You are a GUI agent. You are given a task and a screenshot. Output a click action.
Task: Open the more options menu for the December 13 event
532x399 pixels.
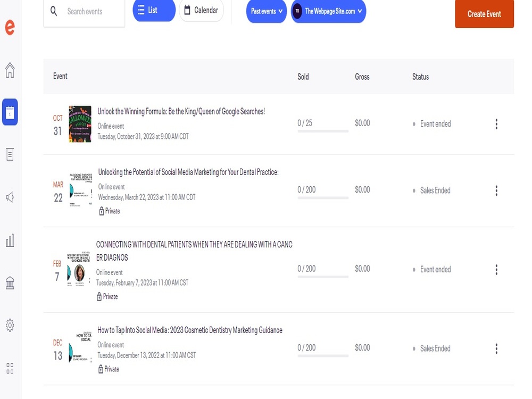[496, 348]
